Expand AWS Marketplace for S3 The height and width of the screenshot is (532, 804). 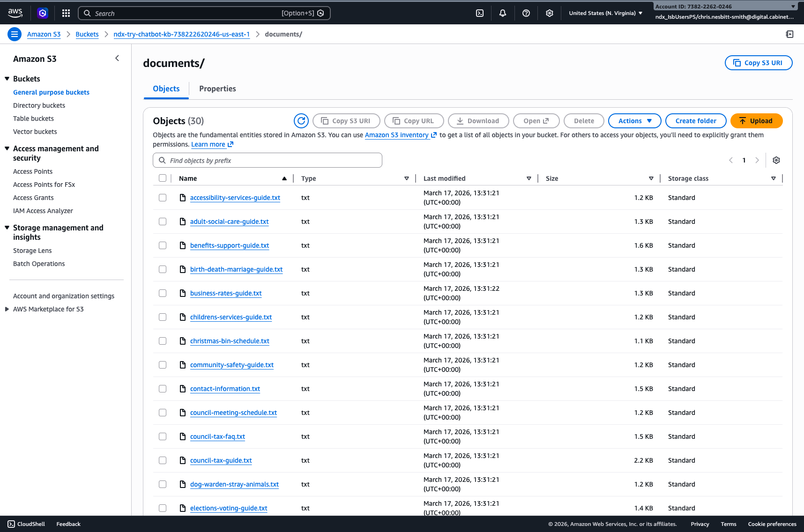[7, 309]
